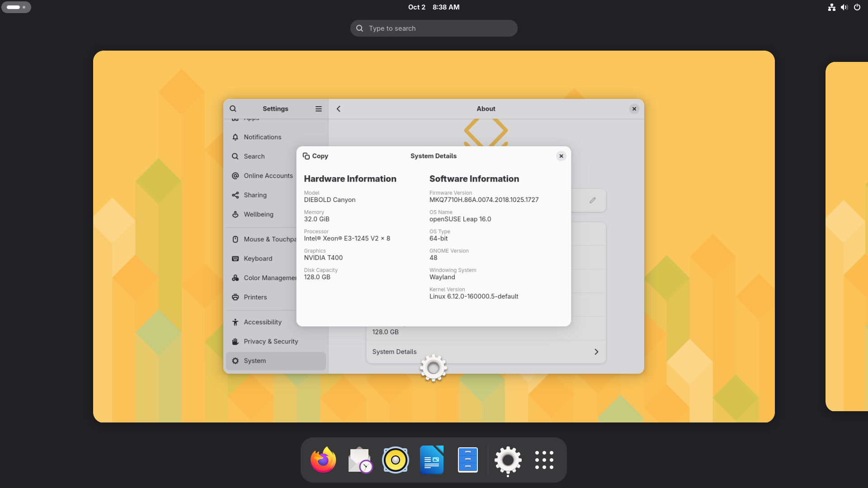The height and width of the screenshot is (488, 868).
Task: Launch Firefox from the dock
Action: point(323,460)
